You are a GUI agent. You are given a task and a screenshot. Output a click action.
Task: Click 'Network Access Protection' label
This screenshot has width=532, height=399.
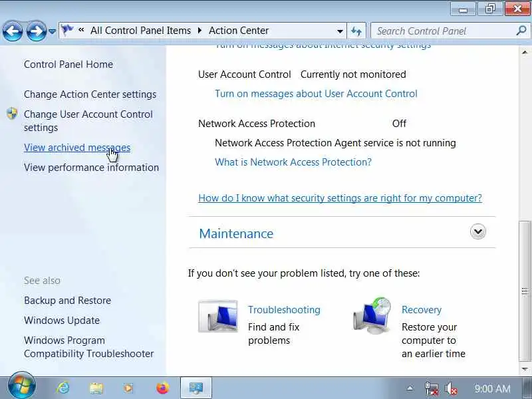(x=257, y=124)
